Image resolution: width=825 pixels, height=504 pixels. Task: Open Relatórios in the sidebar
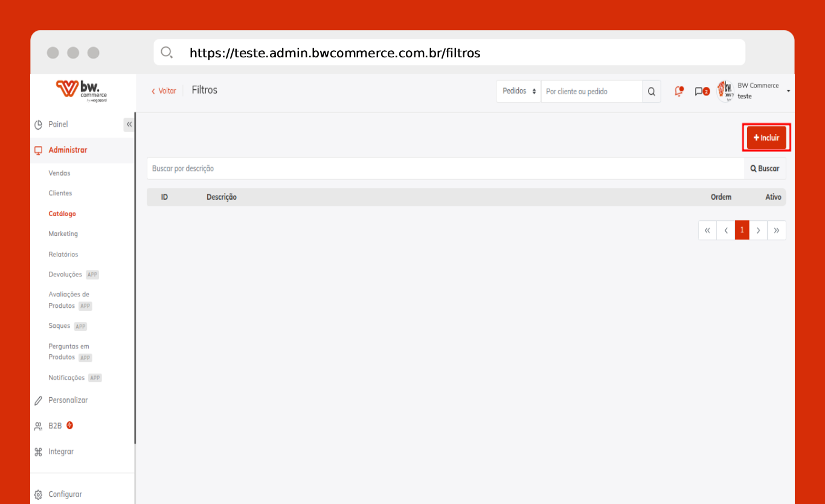coord(63,255)
